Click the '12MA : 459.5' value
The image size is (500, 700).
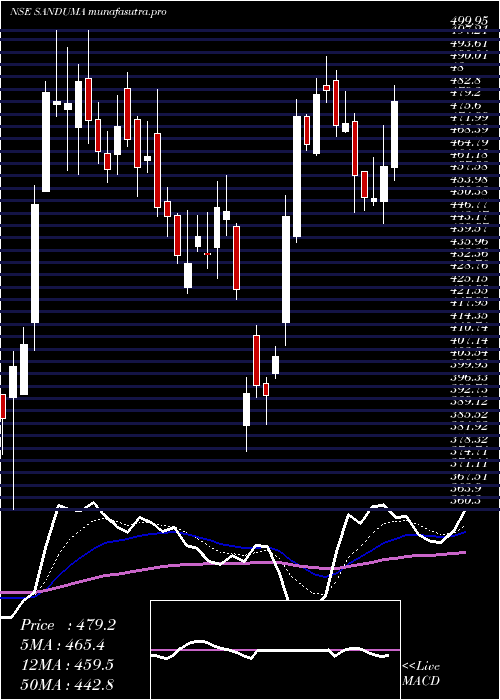point(66,665)
